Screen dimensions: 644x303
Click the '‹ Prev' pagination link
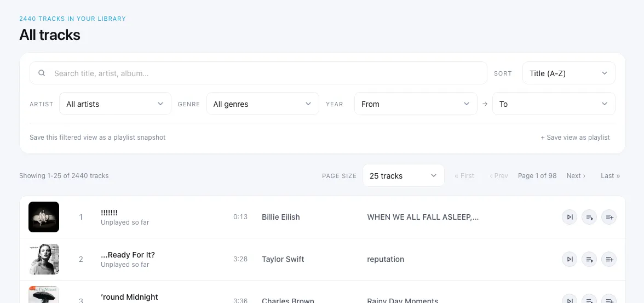coord(498,175)
